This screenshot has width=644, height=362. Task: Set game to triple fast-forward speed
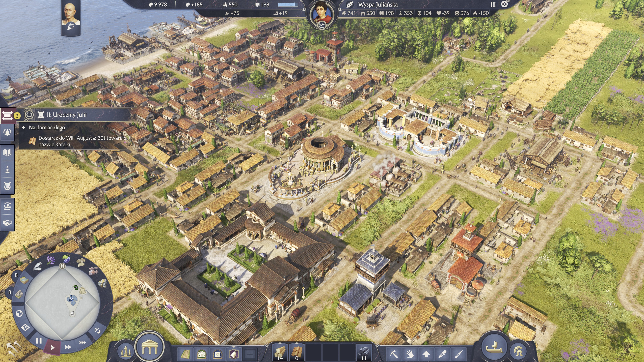[x=83, y=342]
